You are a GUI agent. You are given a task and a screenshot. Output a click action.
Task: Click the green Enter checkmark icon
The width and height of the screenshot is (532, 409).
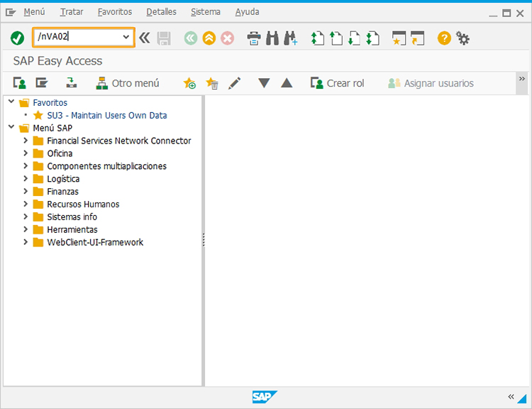pos(17,38)
